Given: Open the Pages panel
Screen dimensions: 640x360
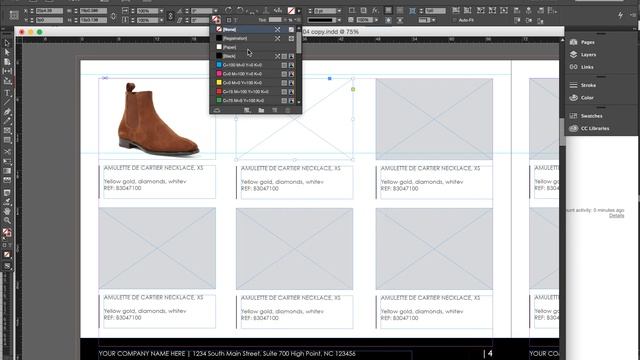Looking at the screenshot, I should click(x=582, y=42).
